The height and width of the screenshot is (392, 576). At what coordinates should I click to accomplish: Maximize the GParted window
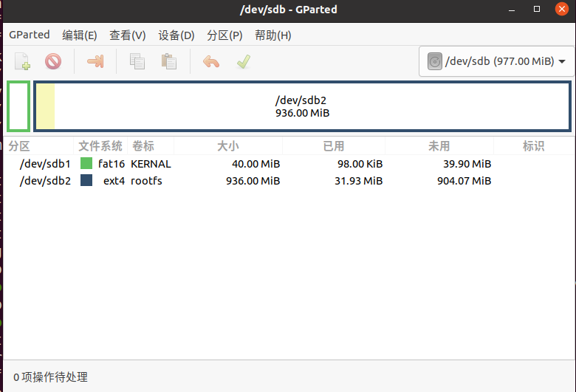coord(537,9)
